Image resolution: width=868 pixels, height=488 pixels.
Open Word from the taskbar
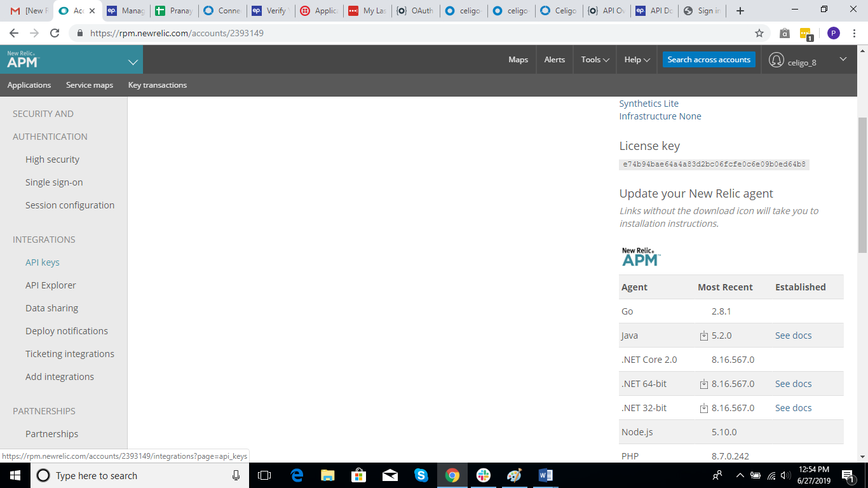click(x=545, y=475)
